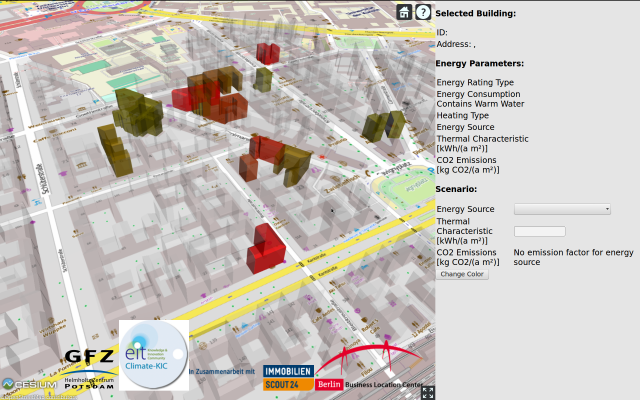This screenshot has height=400, width=640.
Task: Click the home view icon
Action: tap(404, 12)
